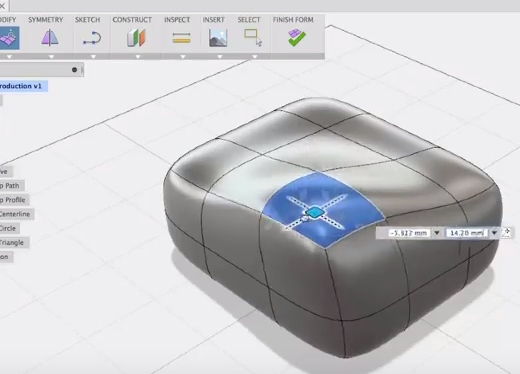Select the Sketch line-arc icon
The width and height of the screenshot is (520, 374).
click(x=92, y=38)
